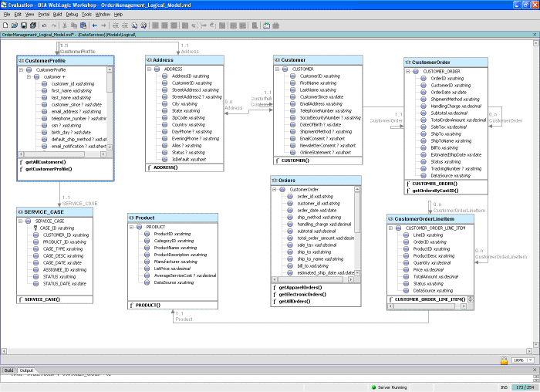Collapse the customer + child node
This screenshot has height=392, width=540.
[29, 77]
